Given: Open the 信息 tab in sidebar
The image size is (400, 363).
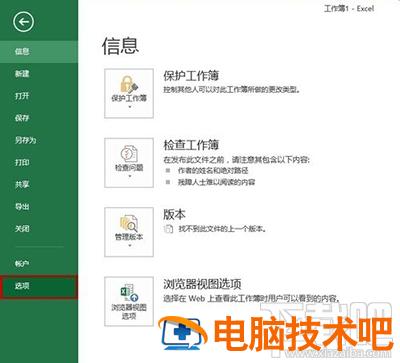Looking at the screenshot, I should point(39,51).
